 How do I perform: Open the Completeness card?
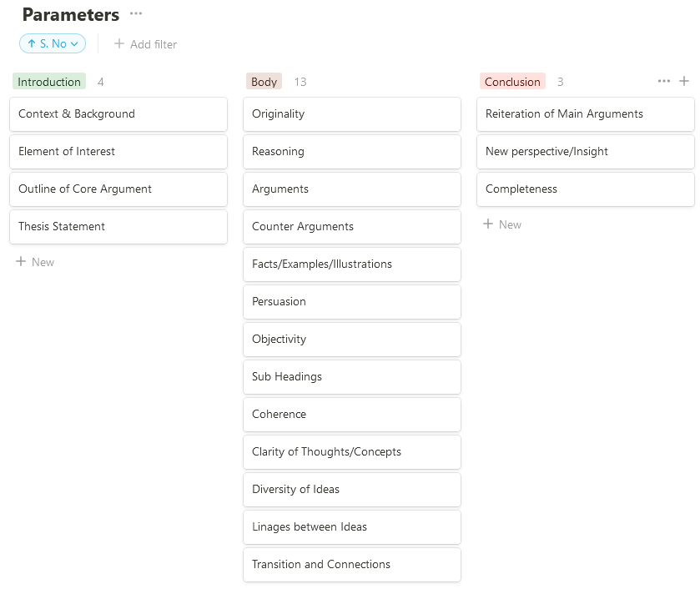(x=585, y=189)
